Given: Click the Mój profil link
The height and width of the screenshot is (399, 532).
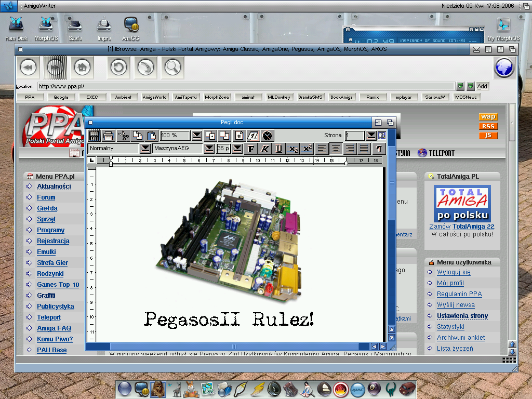Looking at the screenshot, I should point(450,283).
